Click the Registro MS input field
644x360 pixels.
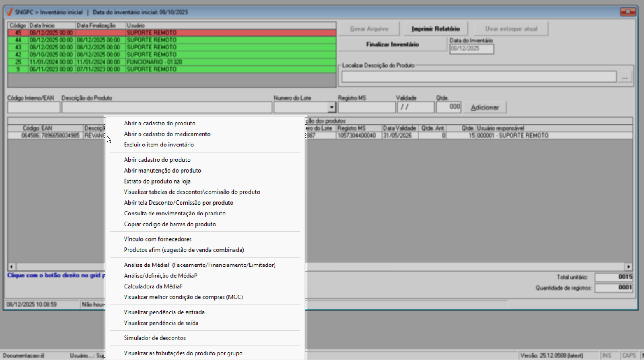[366, 107]
